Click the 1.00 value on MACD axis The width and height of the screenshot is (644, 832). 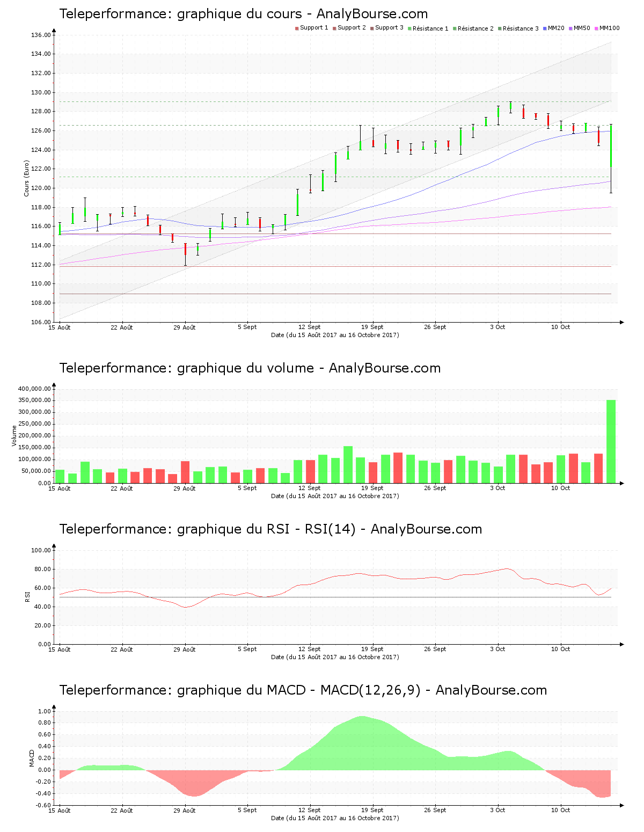44,711
